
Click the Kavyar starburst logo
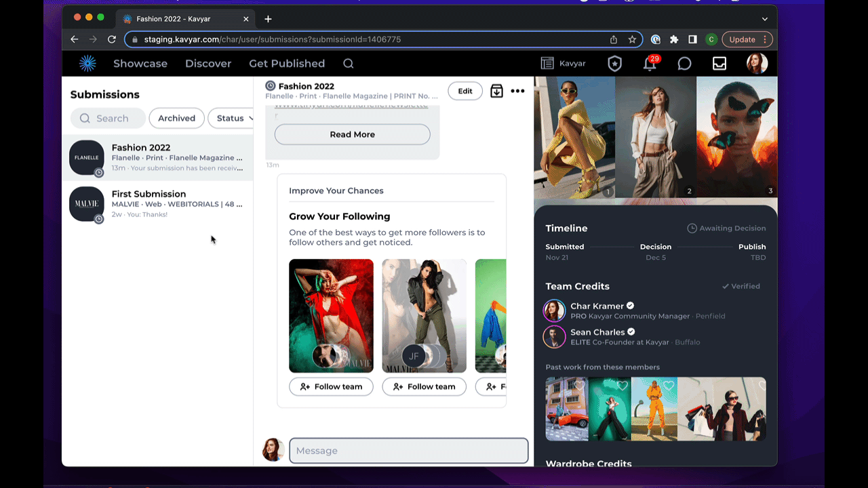click(87, 64)
